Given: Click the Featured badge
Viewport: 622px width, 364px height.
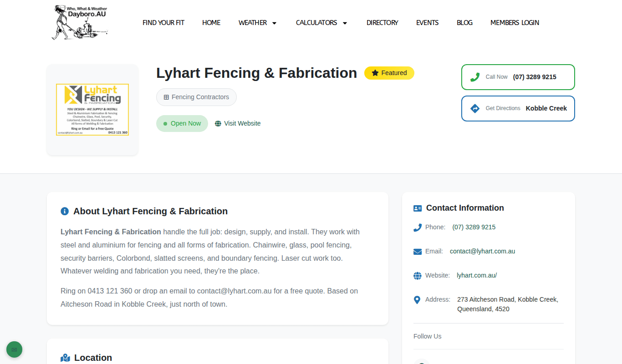Looking at the screenshot, I should pyautogui.click(x=389, y=73).
